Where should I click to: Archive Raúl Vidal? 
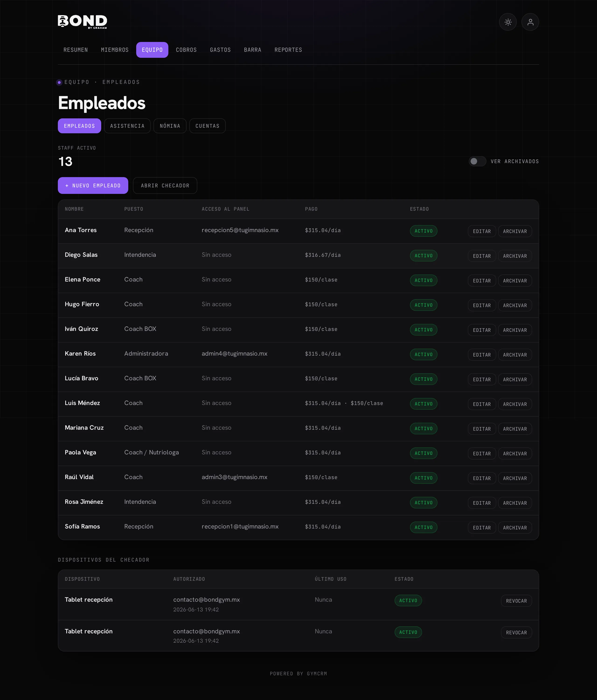(515, 478)
